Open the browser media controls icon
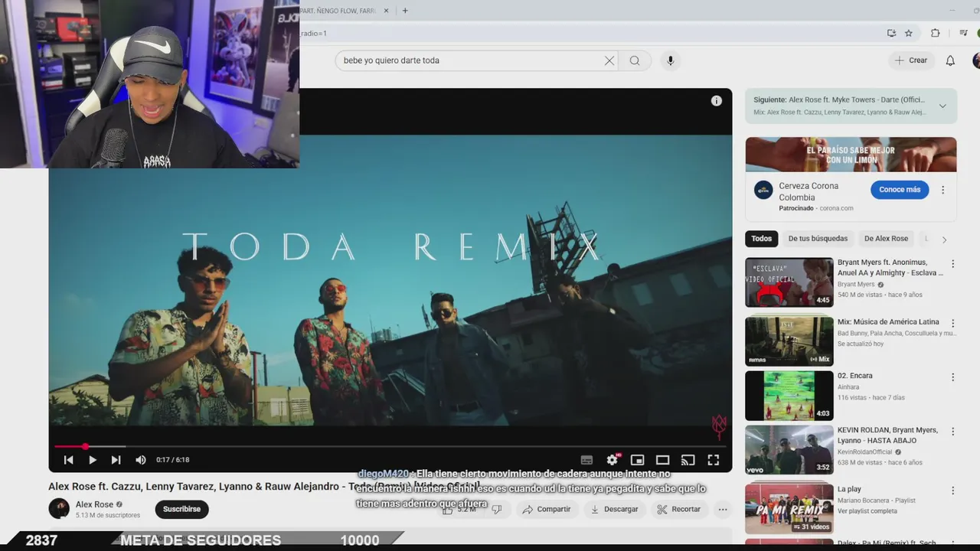The height and width of the screenshot is (551, 980). [x=964, y=33]
